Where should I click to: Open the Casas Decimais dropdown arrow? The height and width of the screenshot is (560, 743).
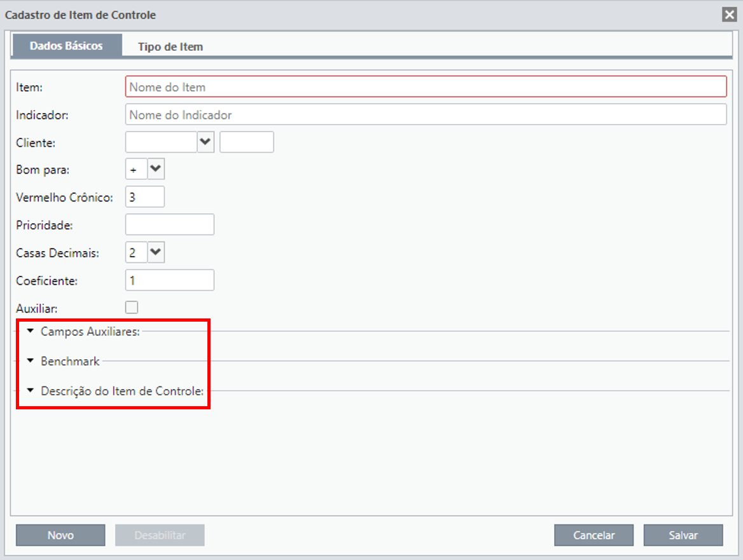click(156, 252)
